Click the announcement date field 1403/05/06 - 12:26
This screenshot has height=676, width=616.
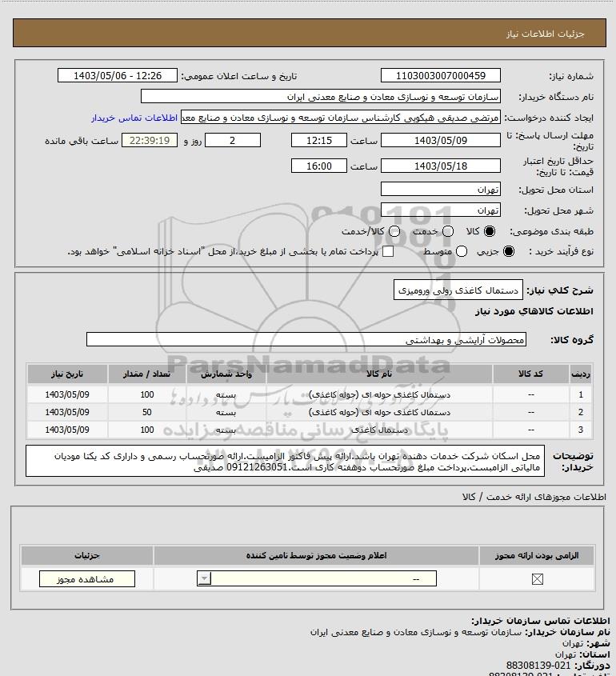[118, 75]
